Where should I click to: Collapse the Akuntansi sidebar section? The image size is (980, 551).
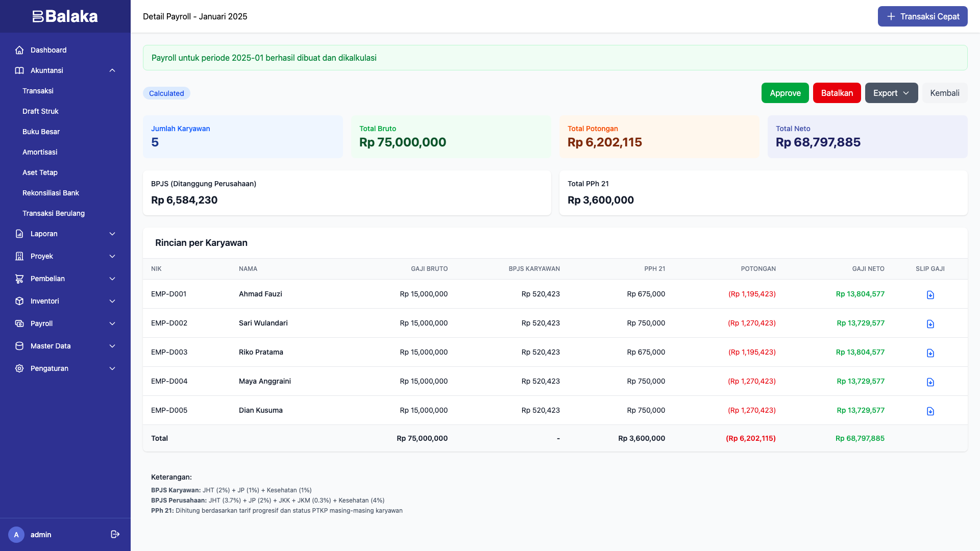(112, 70)
